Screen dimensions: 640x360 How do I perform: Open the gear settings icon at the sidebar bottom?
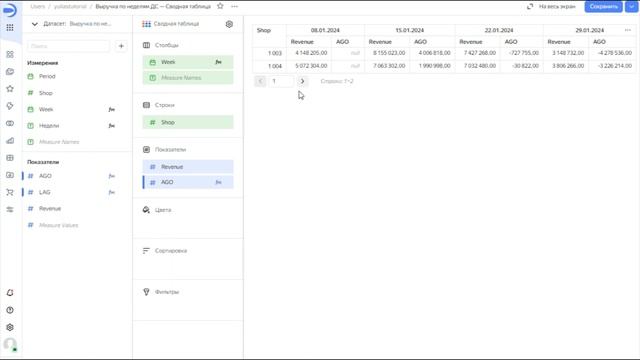pos(10,327)
